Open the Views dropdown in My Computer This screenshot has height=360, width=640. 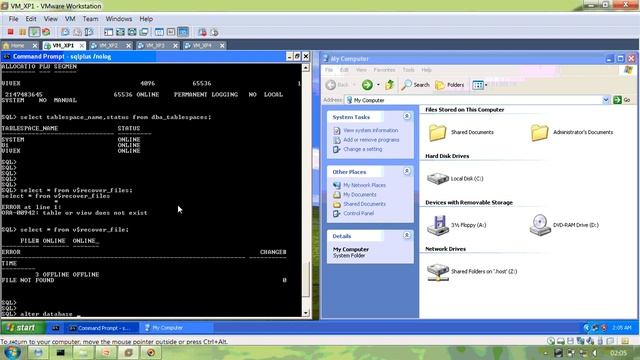pos(480,84)
